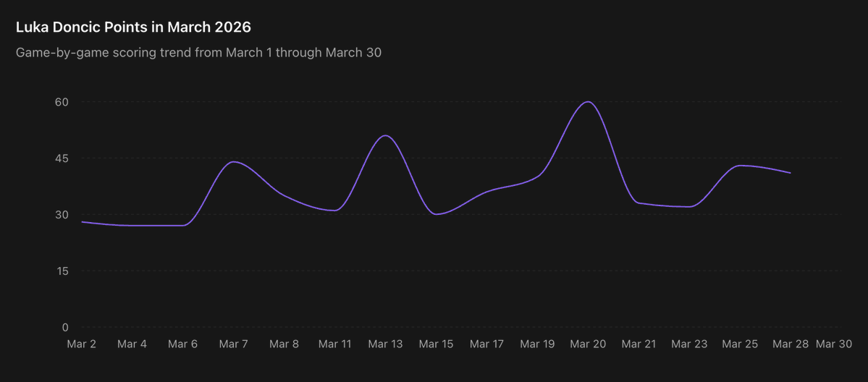Click the y-axis label 60
868x382 pixels.
pos(61,102)
